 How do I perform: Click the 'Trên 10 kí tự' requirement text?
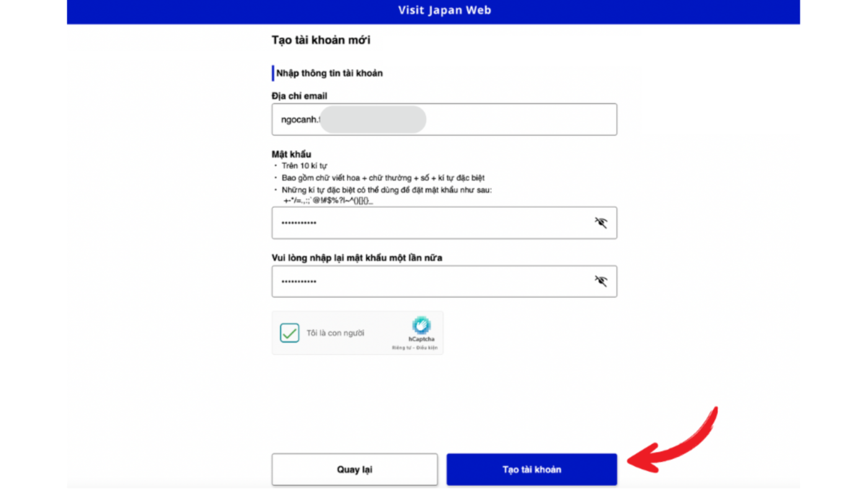tap(304, 166)
